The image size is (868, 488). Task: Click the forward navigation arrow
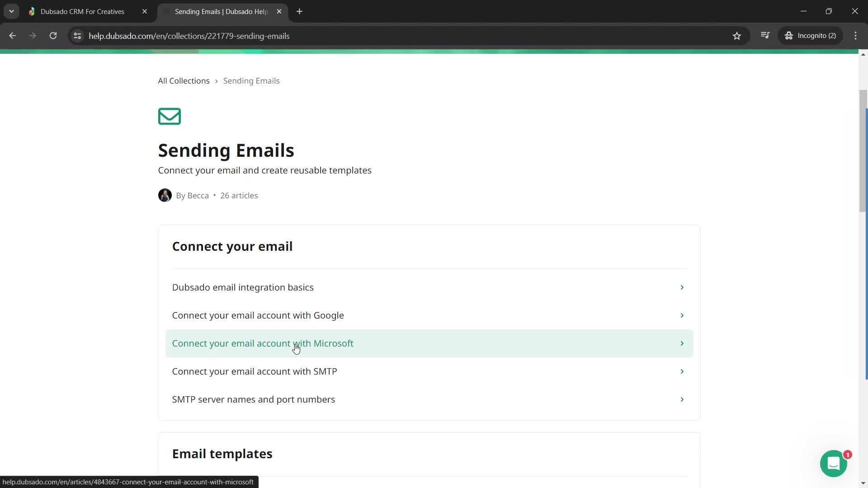(33, 36)
